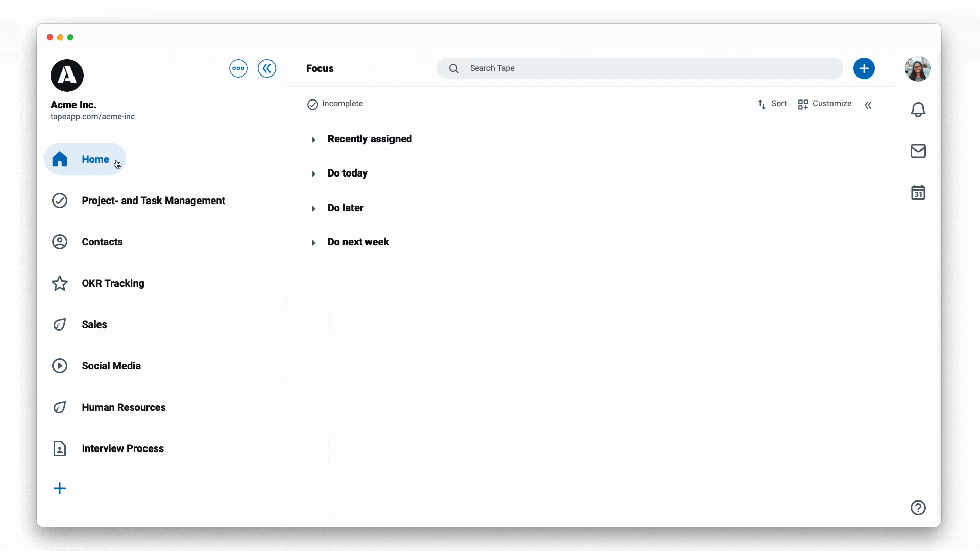Add a new workspace section
The height and width of the screenshot is (551, 980).
click(x=60, y=488)
